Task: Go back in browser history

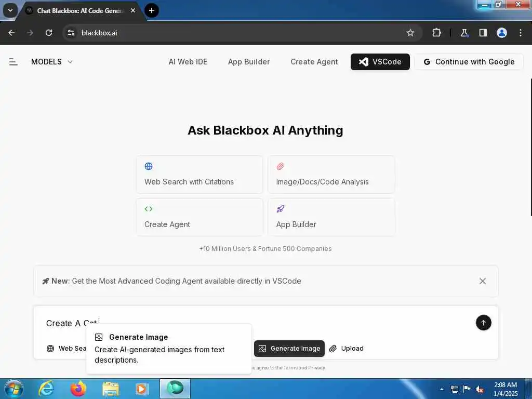Action: tap(11, 33)
